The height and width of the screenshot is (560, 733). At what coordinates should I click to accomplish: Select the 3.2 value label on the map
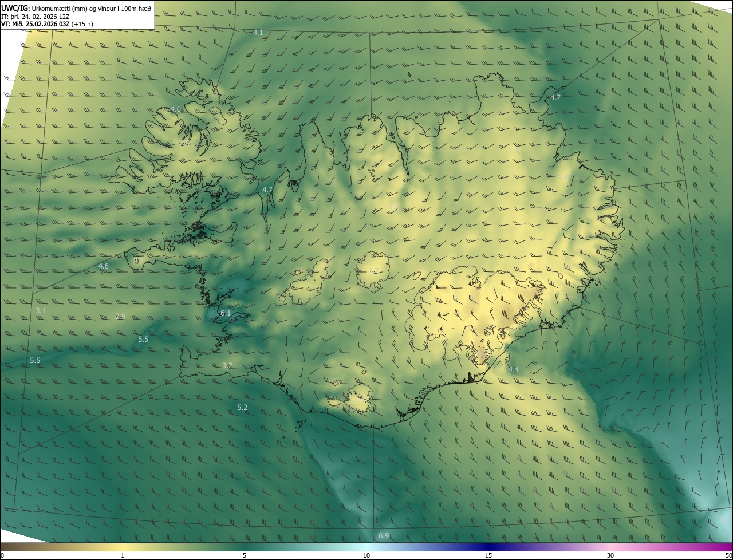click(227, 365)
